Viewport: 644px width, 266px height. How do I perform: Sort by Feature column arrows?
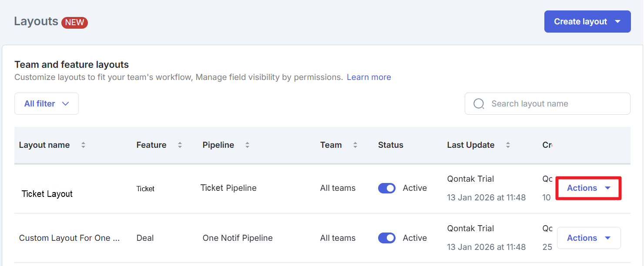180,145
